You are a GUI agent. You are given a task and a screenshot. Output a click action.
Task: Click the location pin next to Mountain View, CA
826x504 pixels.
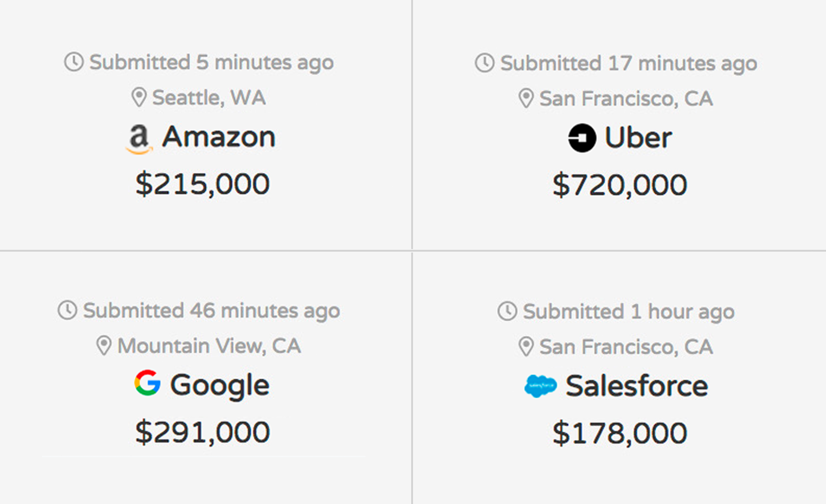[104, 345]
